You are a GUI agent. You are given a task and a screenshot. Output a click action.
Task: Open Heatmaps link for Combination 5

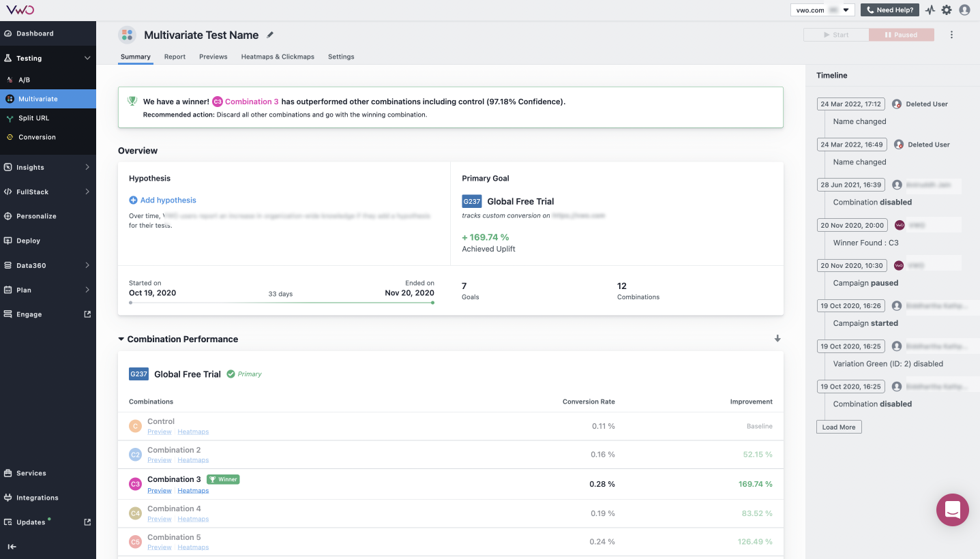[193, 547]
